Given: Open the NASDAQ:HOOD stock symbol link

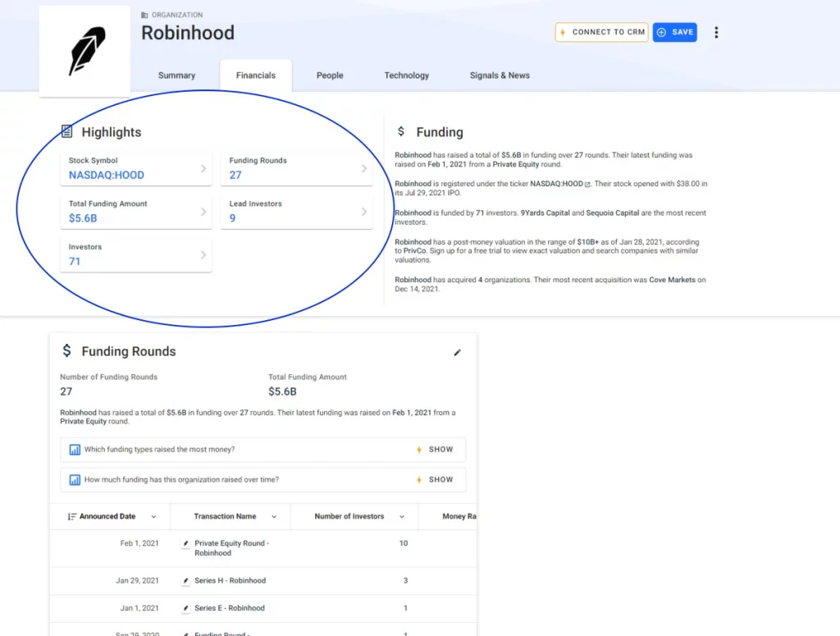Looking at the screenshot, I should 106,176.
